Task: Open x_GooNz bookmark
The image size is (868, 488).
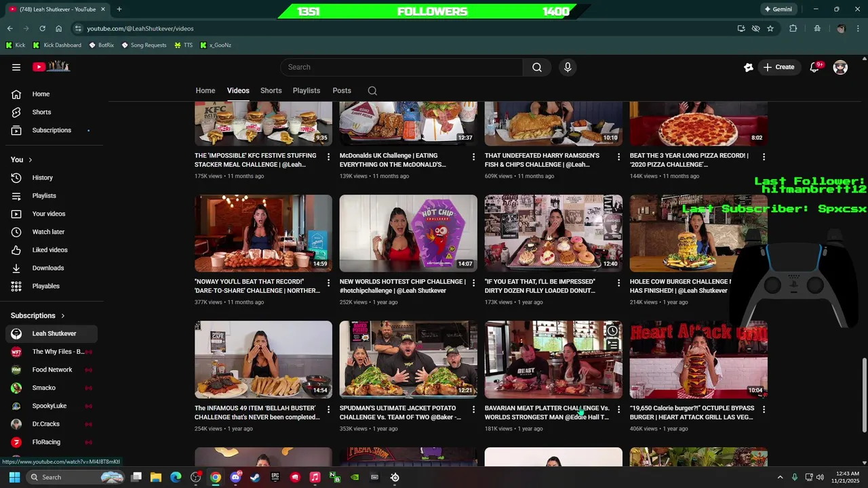Action: [216, 45]
